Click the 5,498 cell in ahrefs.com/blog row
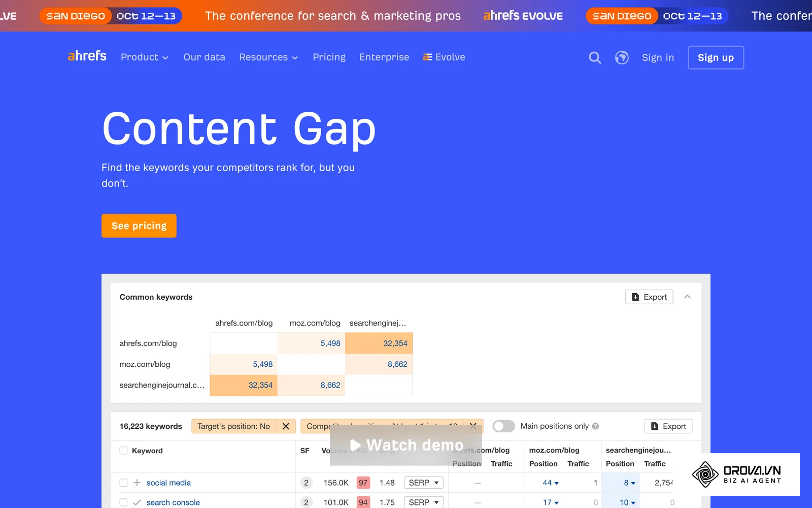 click(311, 343)
